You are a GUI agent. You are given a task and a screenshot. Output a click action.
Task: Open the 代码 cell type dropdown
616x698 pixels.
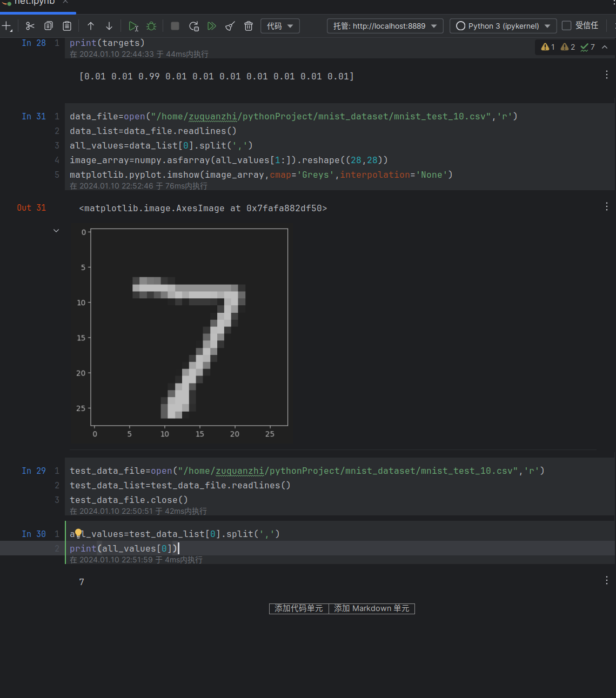click(x=280, y=26)
